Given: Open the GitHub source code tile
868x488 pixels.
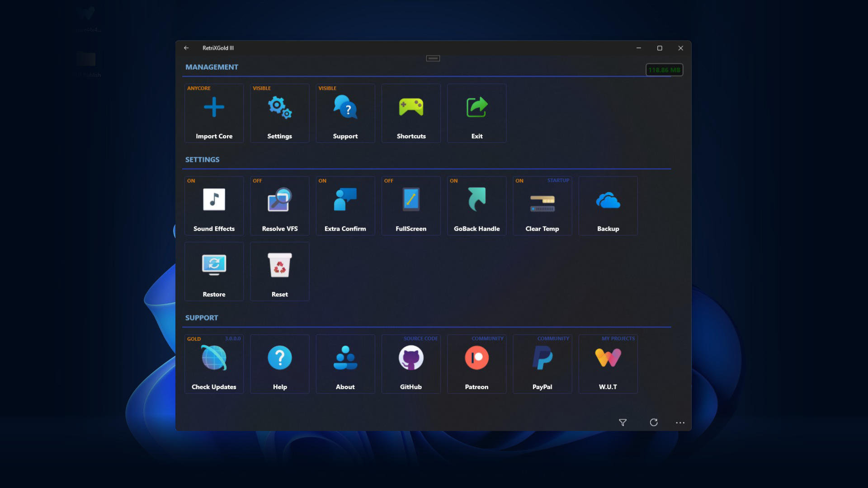Looking at the screenshot, I should coord(411,364).
